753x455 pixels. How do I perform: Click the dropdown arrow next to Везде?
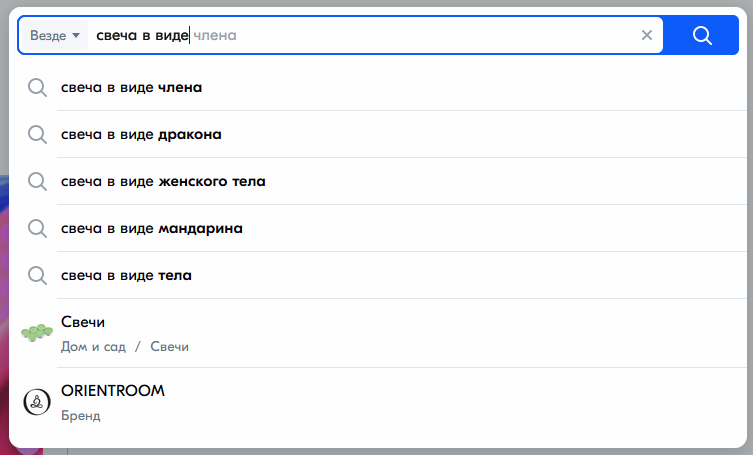(x=76, y=36)
